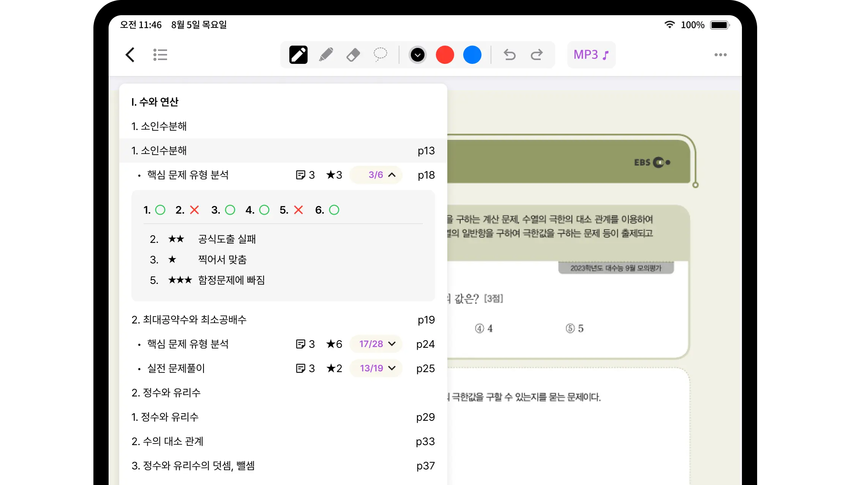Open notes icon on page p24 row
The height and width of the screenshot is (485, 868).
pos(301,344)
